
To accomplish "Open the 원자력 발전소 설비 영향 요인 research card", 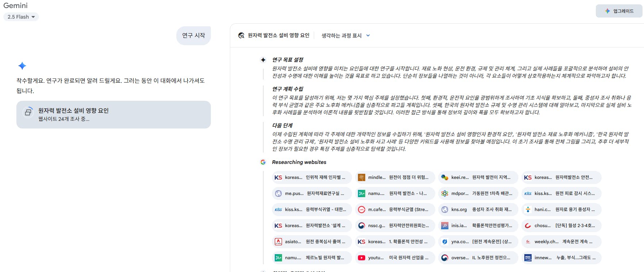I will click(x=113, y=115).
